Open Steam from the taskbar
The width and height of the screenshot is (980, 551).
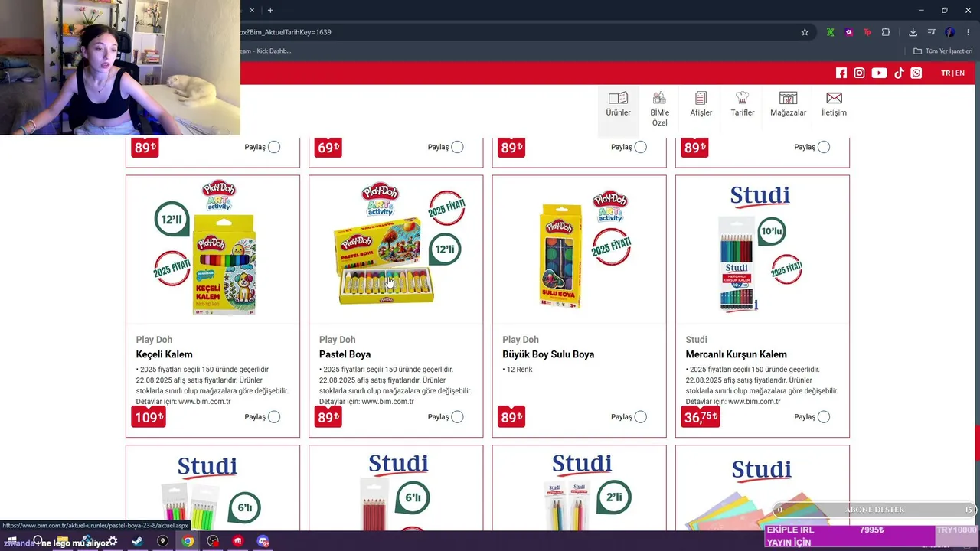[137, 541]
